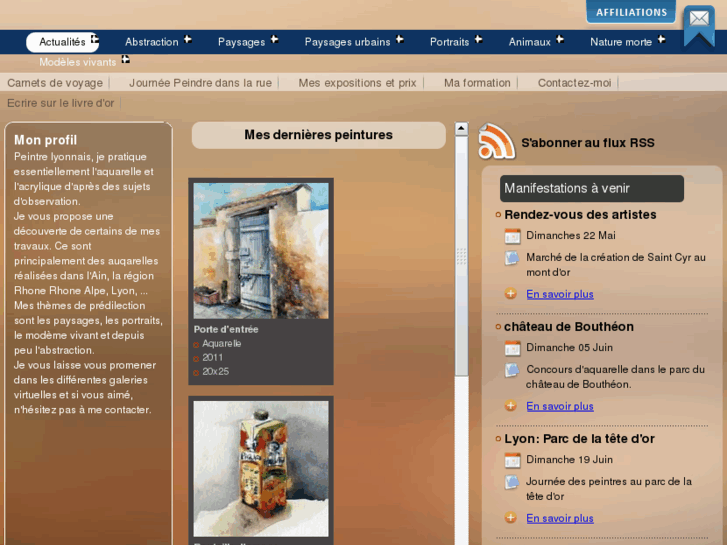Open the envelope contact ribbon icon
This screenshot has height=545, width=727.
(x=699, y=26)
